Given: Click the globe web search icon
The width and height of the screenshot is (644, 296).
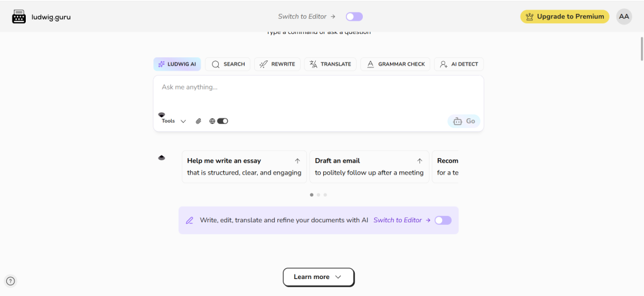Looking at the screenshot, I should click(213, 121).
